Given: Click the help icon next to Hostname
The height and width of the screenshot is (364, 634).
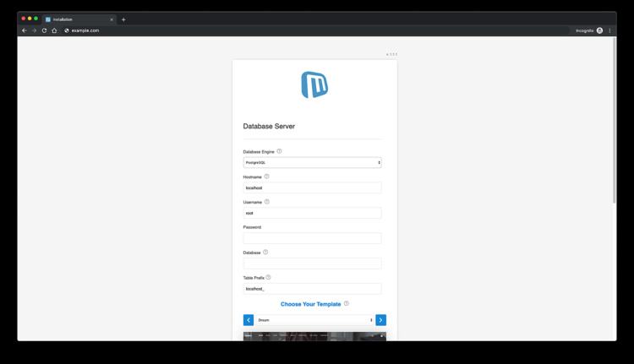Looking at the screenshot, I should coord(267,177).
